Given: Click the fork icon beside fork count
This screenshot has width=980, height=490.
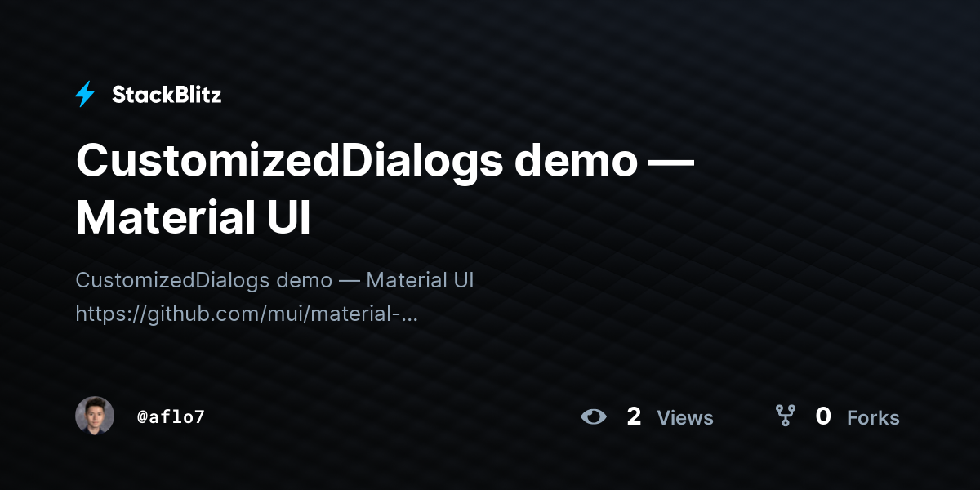Looking at the screenshot, I should pos(785,416).
